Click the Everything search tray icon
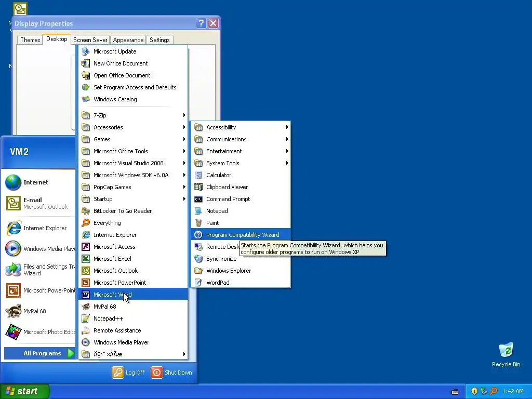Screen dimensions: 532x399 [x=494, y=391]
